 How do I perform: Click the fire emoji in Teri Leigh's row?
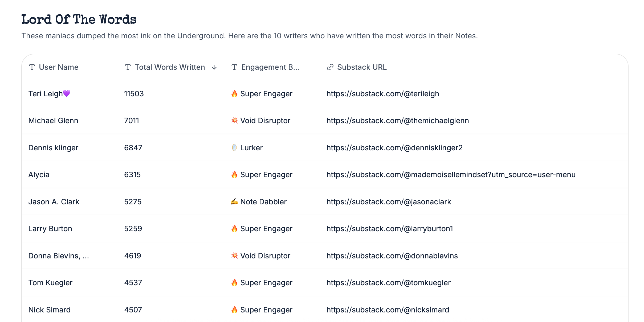coord(234,93)
